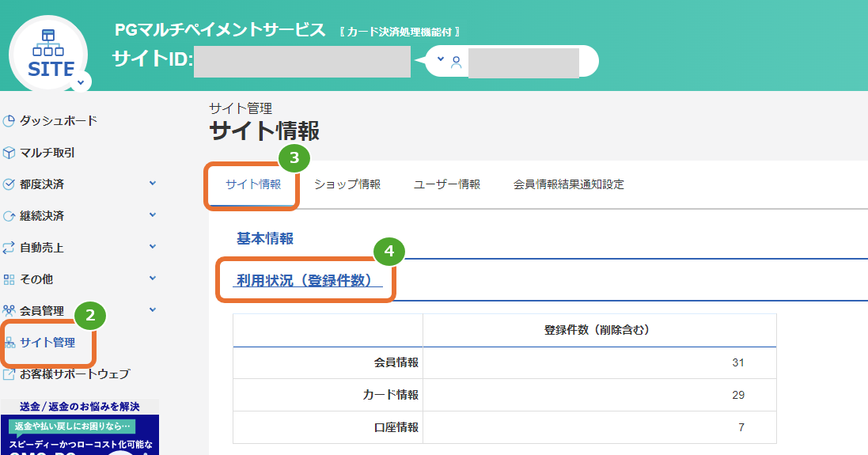Expand the 自動売上 chevron

pyautogui.click(x=153, y=246)
